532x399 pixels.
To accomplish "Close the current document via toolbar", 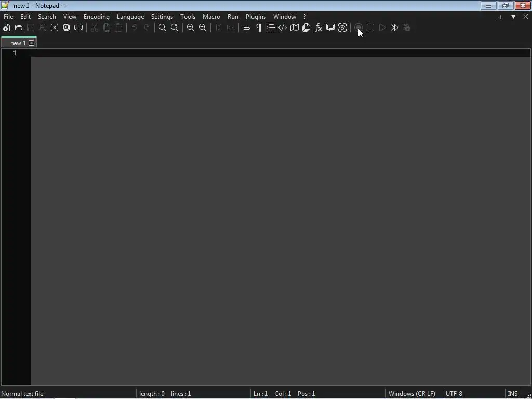I will 55,28.
